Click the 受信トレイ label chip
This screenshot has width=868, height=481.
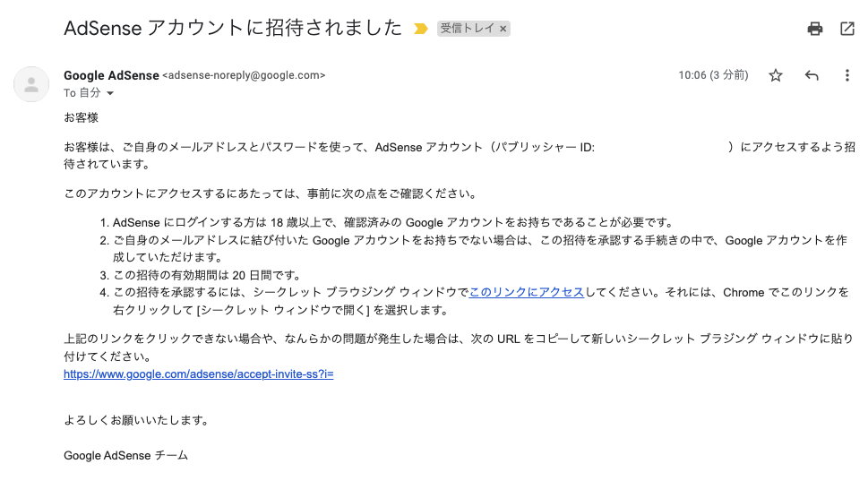468,29
